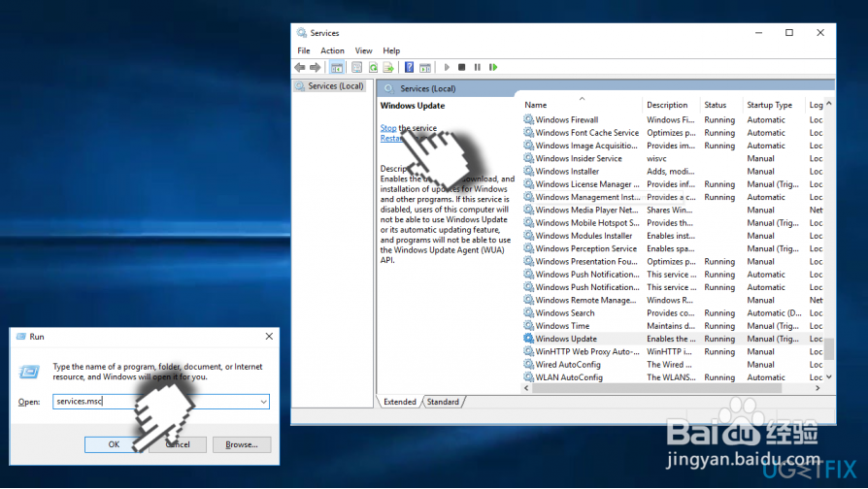Toggle Show/Hide Action Pane toolbar icon
The width and height of the screenshot is (868, 489).
(425, 68)
